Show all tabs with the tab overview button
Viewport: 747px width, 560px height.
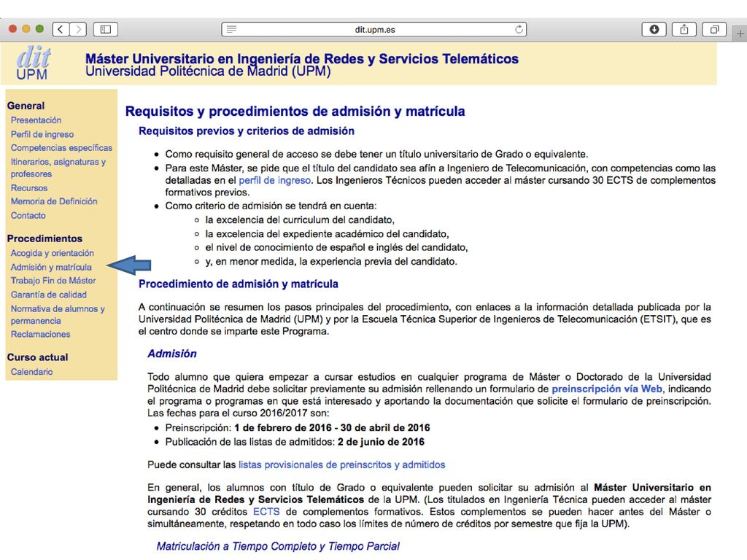[x=714, y=29]
